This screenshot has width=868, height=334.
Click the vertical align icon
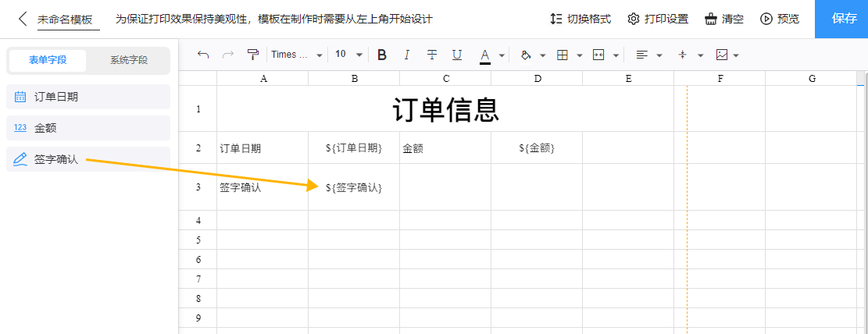coord(683,55)
